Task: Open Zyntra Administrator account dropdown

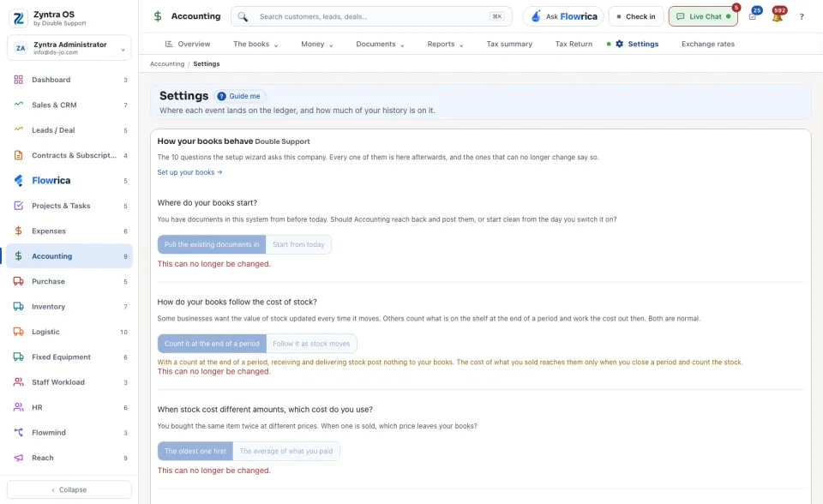Action: [x=69, y=48]
